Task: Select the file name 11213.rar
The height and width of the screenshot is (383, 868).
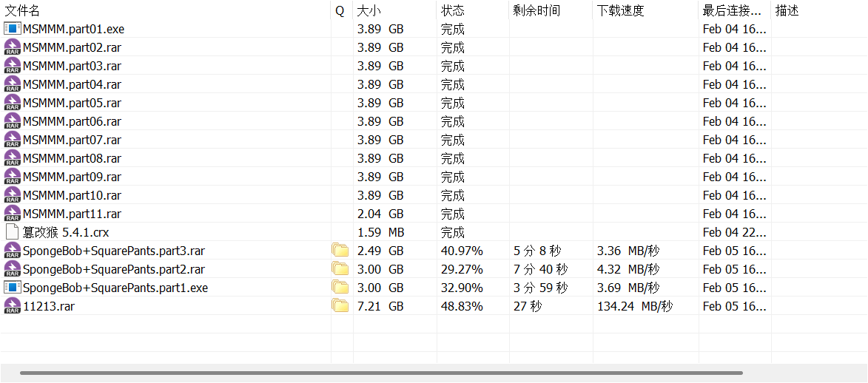Action: click(49, 306)
